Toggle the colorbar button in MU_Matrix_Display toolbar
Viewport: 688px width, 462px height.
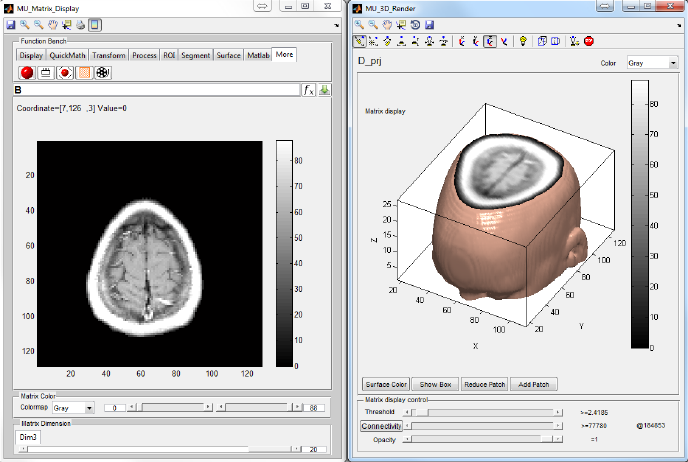[x=94, y=23]
